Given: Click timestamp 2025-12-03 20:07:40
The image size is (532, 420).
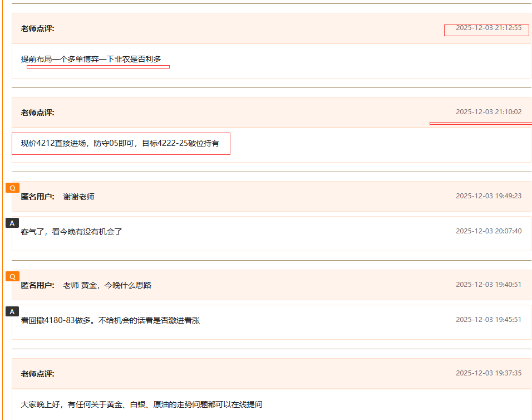Looking at the screenshot, I should [489, 231].
